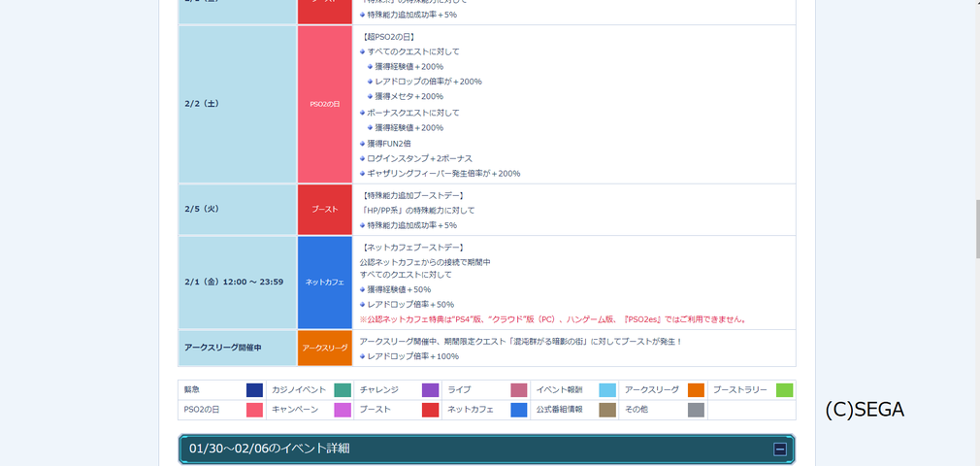Click the teal カジノイベント legend swatch
Screen dimensions: 980x466
click(x=343, y=390)
